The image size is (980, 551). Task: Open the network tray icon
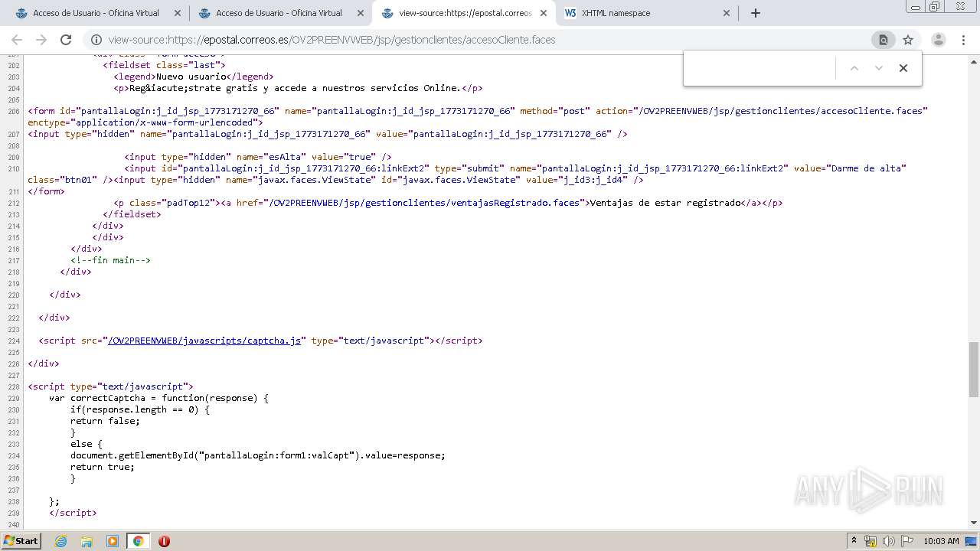point(871,541)
